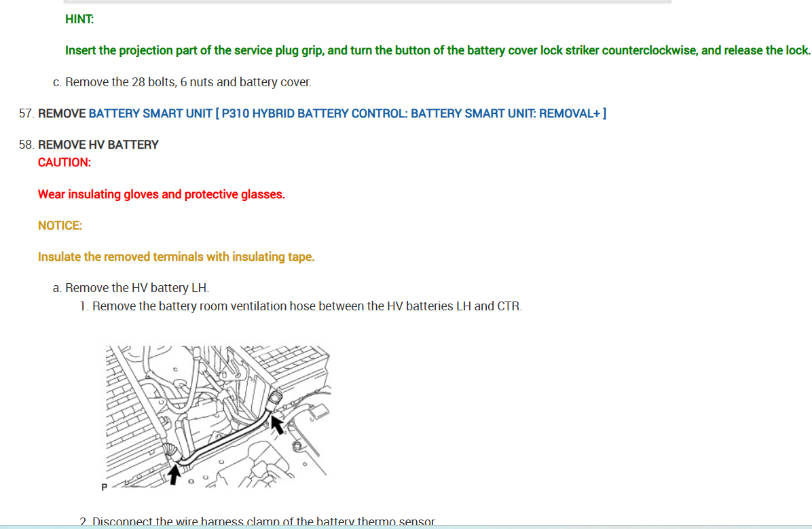Click step c 'Remove the 28 bolts' text
The height and width of the screenshot is (529, 812).
(188, 82)
